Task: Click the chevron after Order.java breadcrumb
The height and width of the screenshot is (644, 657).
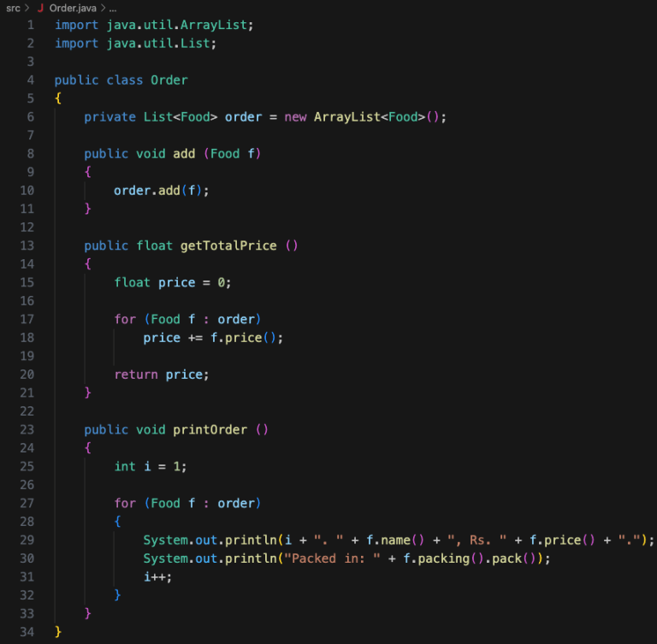Action: [102, 8]
